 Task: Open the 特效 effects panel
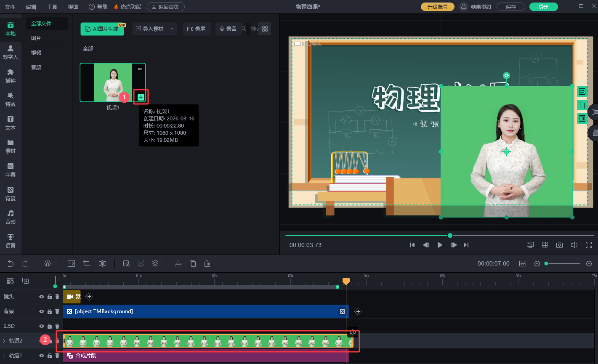[x=10, y=99]
